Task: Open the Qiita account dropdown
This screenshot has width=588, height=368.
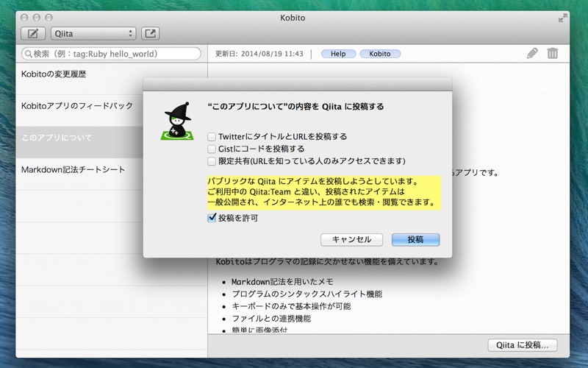Action: click(x=93, y=33)
